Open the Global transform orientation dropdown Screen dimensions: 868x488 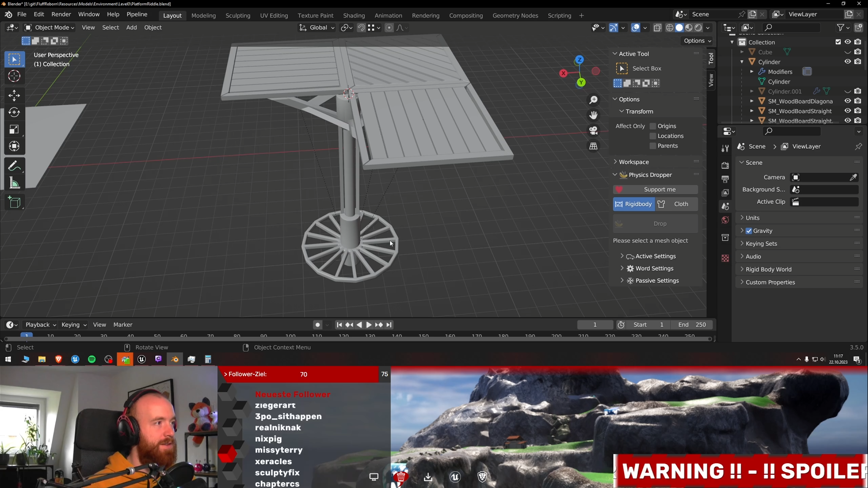click(317, 28)
